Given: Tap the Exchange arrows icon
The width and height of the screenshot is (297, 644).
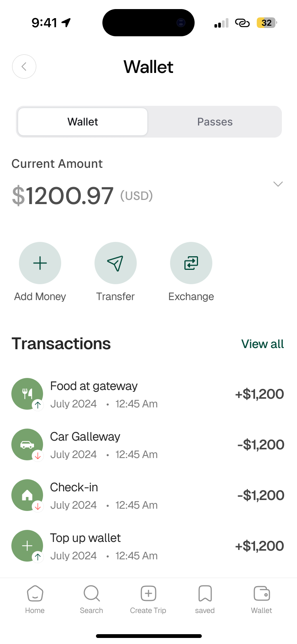Looking at the screenshot, I should (x=191, y=263).
